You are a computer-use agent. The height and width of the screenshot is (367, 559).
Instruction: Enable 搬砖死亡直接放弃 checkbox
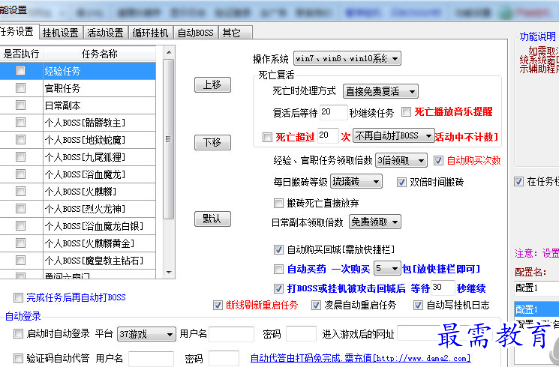coord(278,203)
